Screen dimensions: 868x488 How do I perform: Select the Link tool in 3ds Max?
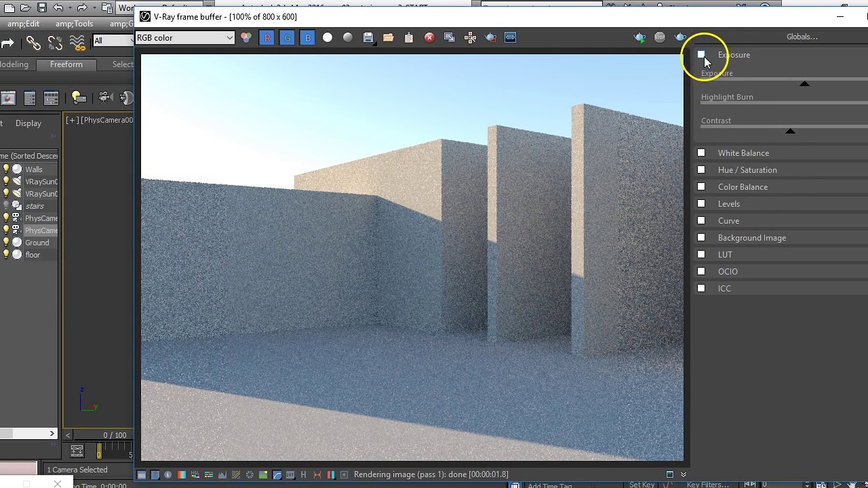tap(33, 43)
